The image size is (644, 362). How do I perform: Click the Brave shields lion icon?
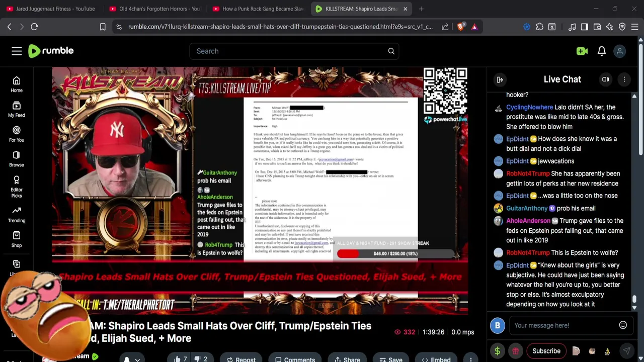(x=460, y=27)
